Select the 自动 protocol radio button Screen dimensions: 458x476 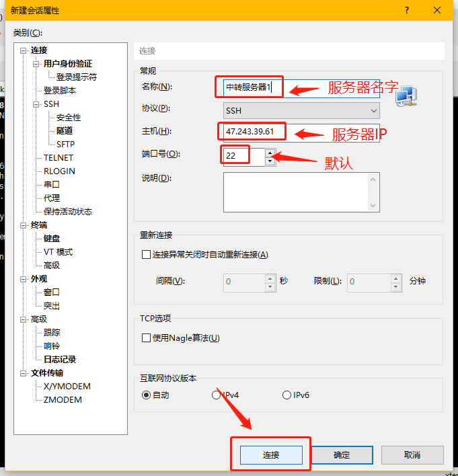click(146, 395)
